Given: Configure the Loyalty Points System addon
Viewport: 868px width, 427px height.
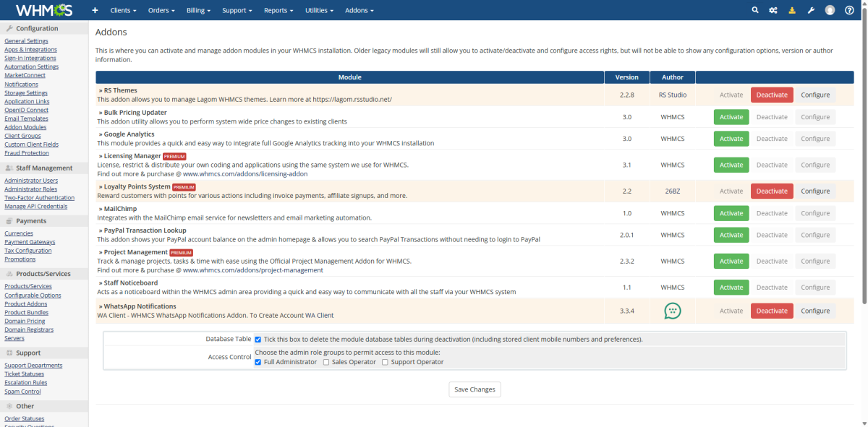Looking at the screenshot, I should 815,191.
